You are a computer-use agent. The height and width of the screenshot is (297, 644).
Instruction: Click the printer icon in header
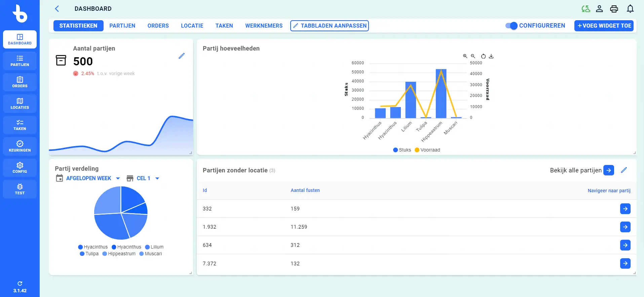tap(614, 9)
